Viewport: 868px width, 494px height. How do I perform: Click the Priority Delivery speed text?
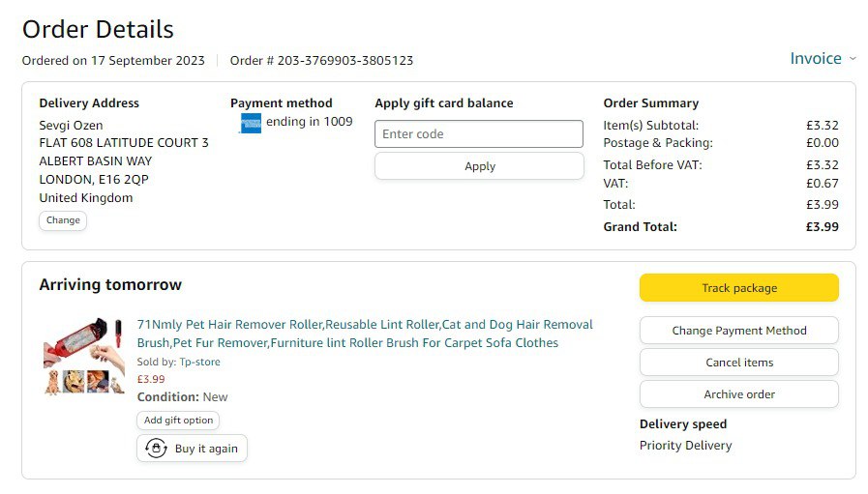point(685,446)
